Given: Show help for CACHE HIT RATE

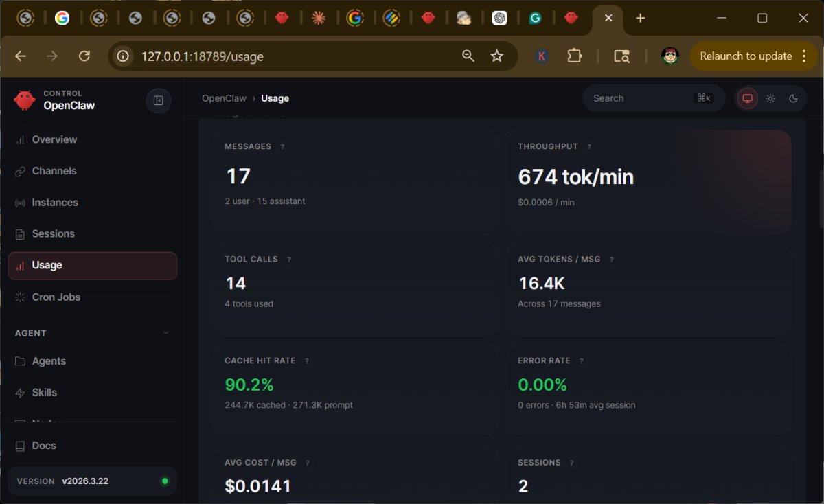Looking at the screenshot, I should (307, 360).
